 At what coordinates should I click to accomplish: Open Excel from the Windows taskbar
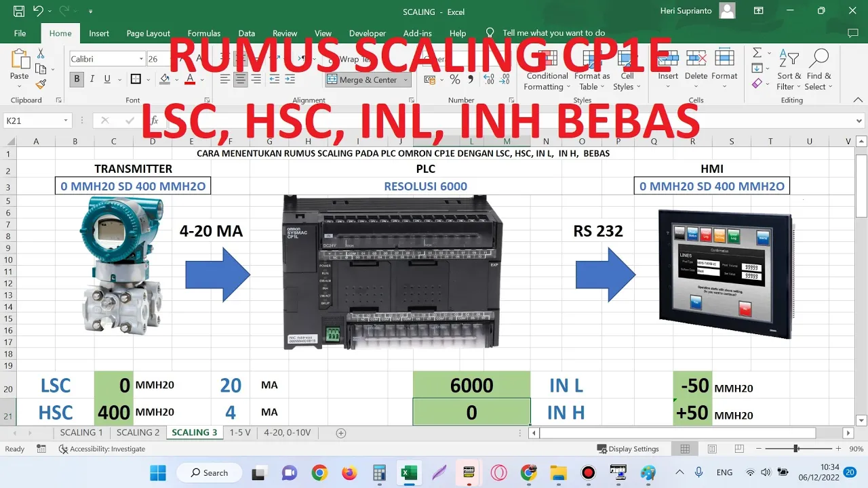click(x=409, y=472)
